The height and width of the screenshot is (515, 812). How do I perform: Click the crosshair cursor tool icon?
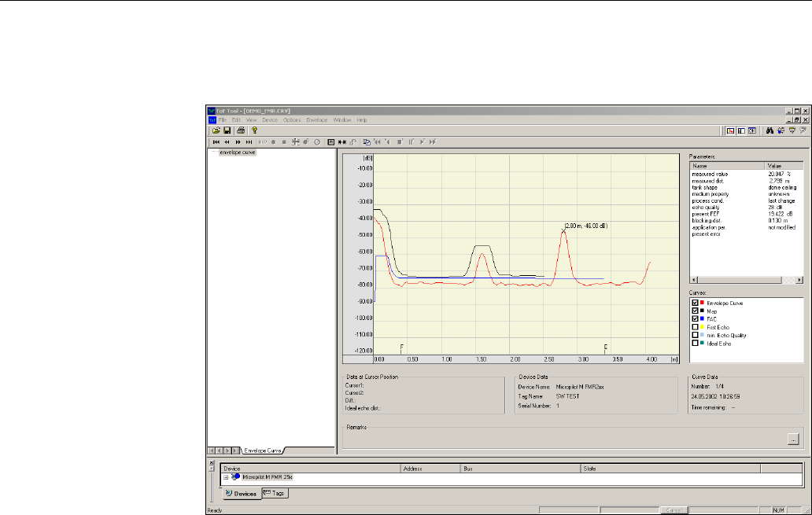(x=295, y=142)
